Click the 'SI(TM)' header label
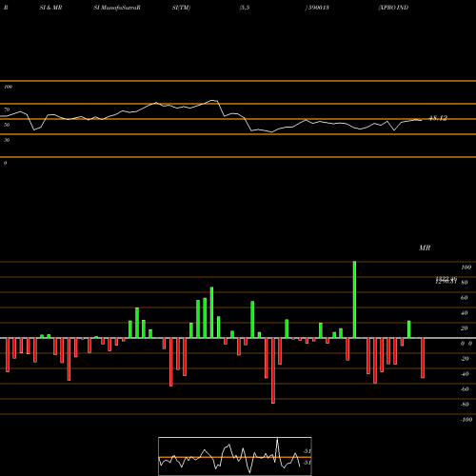476x476 pixels. [x=181, y=8]
